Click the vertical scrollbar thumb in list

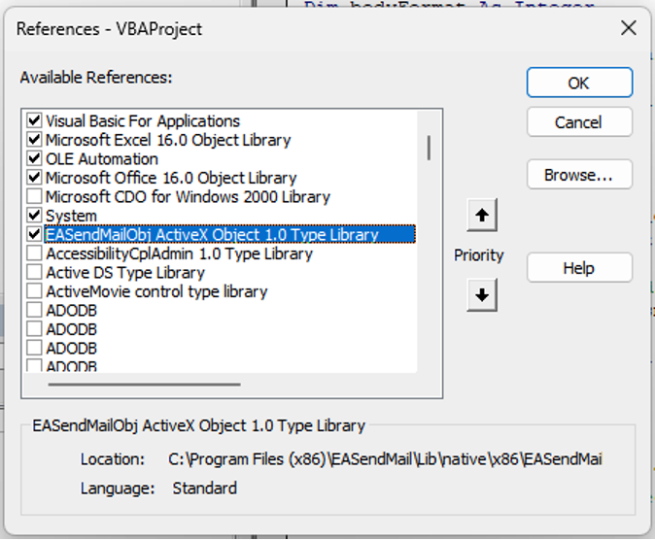tap(430, 148)
